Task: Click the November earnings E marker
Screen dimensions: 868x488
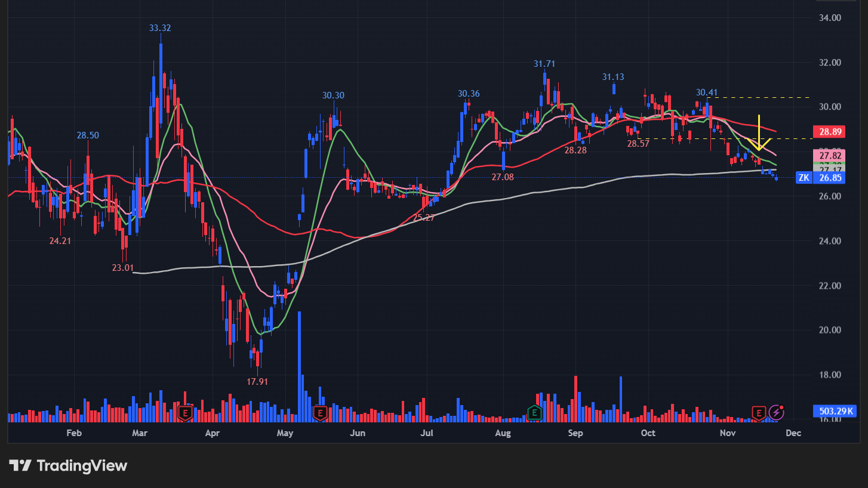Action: [x=759, y=412]
